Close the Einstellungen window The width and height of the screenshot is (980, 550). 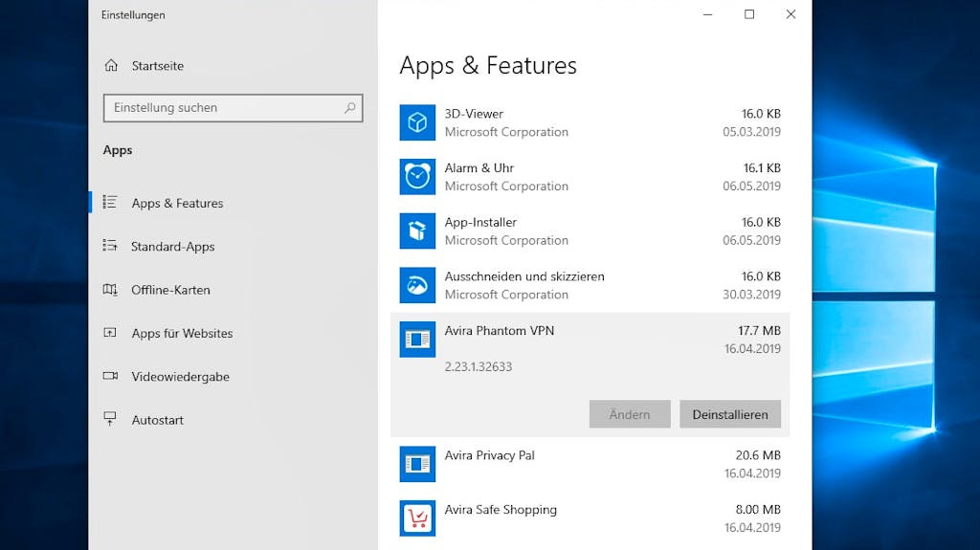(x=791, y=14)
